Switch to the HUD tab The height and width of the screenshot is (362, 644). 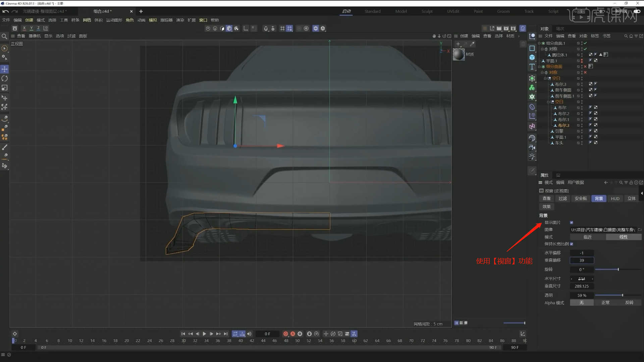(x=615, y=198)
